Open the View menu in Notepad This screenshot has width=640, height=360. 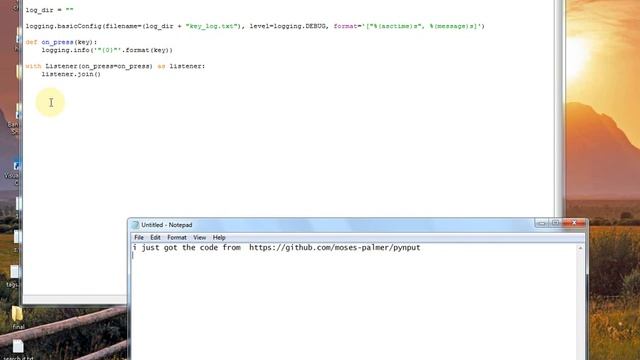tap(200, 238)
